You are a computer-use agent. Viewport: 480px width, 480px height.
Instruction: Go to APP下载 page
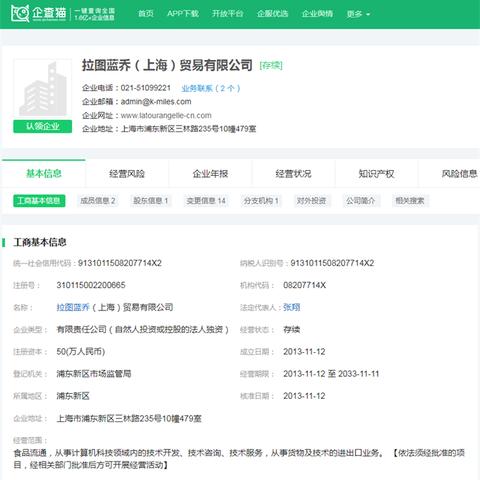(x=183, y=14)
